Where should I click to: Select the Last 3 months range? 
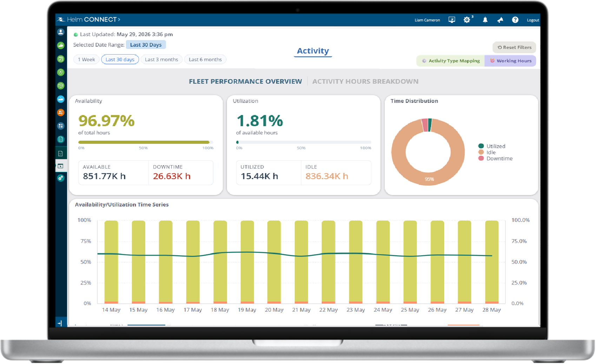pos(161,60)
